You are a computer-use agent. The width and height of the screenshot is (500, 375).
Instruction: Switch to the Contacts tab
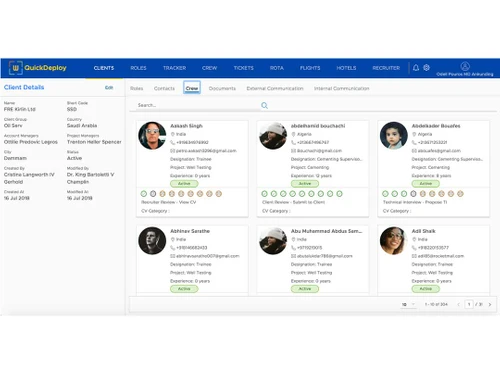(x=164, y=88)
